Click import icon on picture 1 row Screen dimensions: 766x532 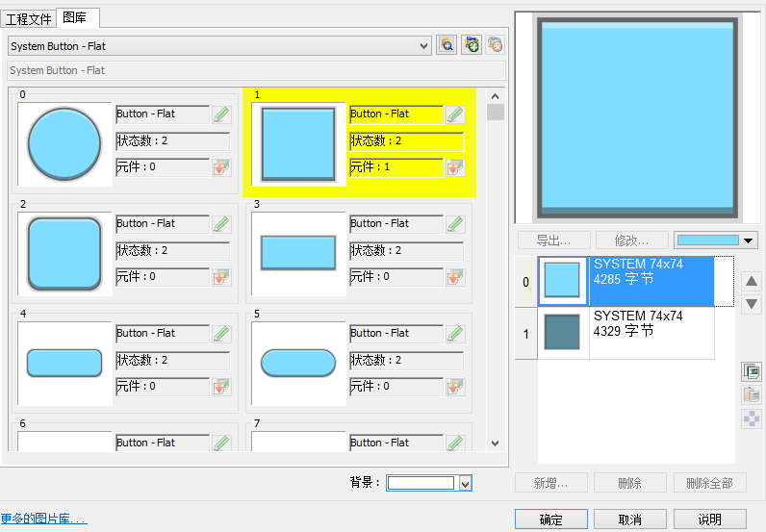455,167
